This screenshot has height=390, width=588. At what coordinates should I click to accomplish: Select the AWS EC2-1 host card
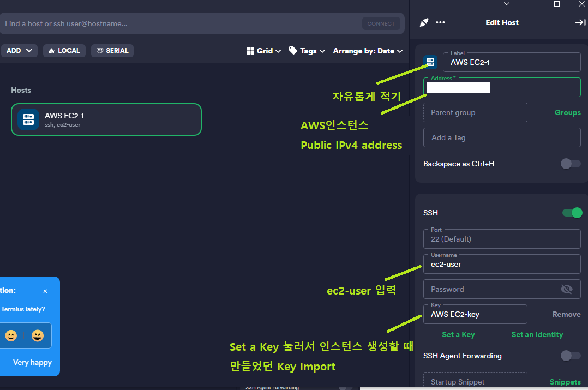tap(106, 119)
